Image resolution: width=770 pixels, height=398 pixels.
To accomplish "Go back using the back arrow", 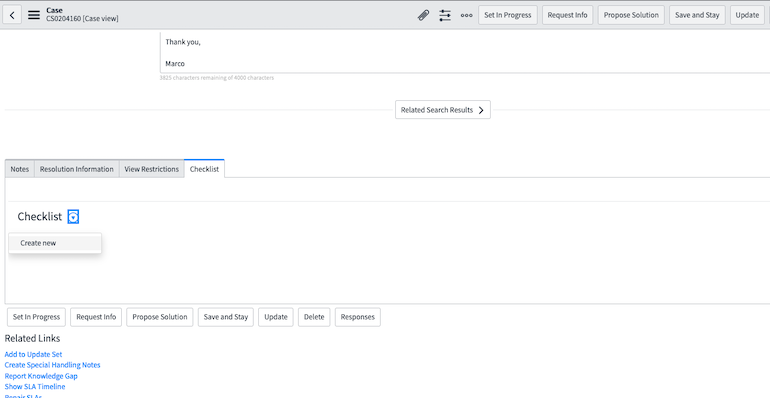I will click(12, 15).
